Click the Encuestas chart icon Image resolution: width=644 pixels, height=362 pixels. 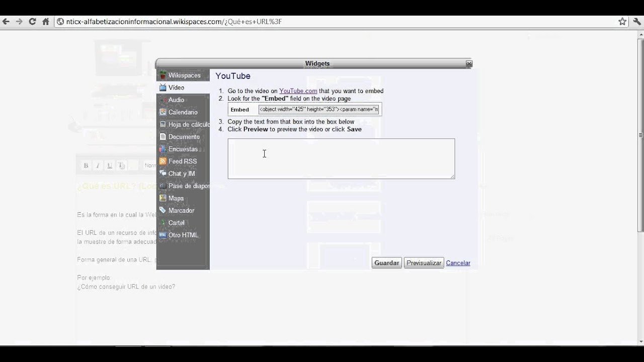[x=163, y=149]
